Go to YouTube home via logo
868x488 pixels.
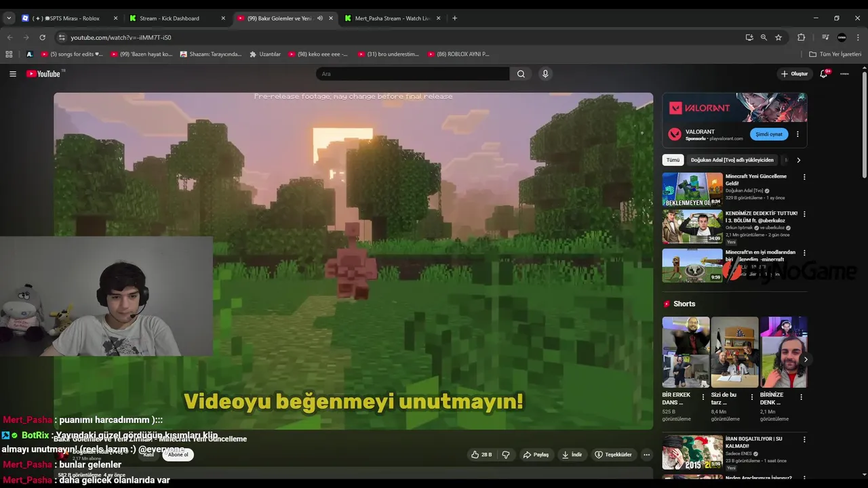tap(43, 74)
